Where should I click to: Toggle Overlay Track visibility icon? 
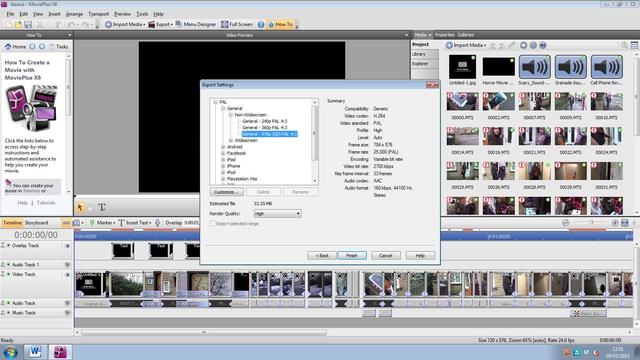tap(67, 246)
